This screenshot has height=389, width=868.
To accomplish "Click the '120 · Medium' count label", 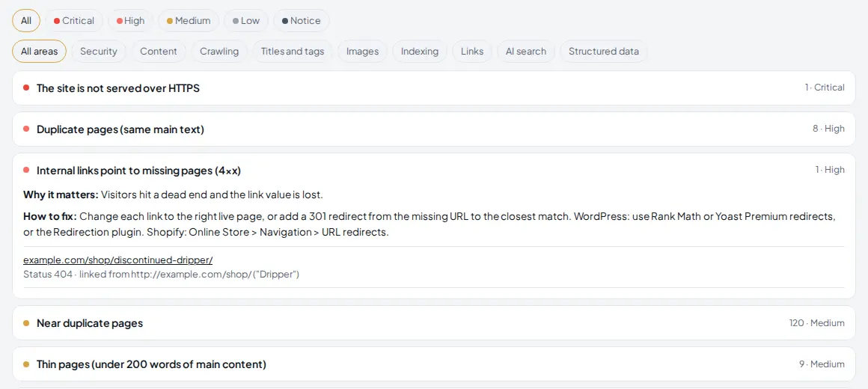I will pyautogui.click(x=817, y=322).
